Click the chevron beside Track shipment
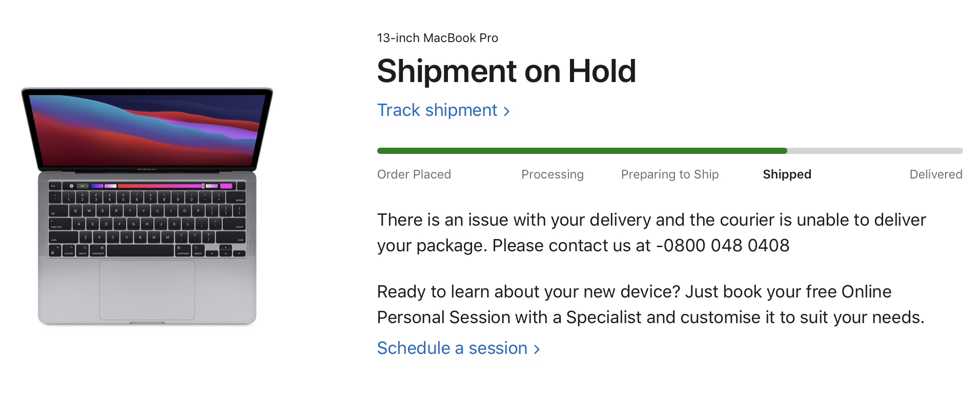980x397 pixels. 507,111
